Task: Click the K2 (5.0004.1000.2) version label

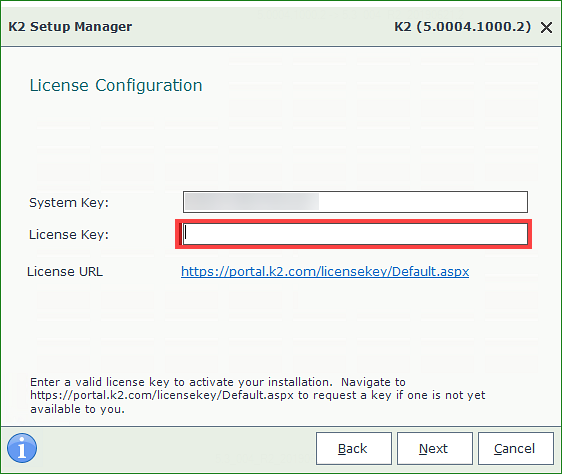Action: pyautogui.click(x=463, y=27)
